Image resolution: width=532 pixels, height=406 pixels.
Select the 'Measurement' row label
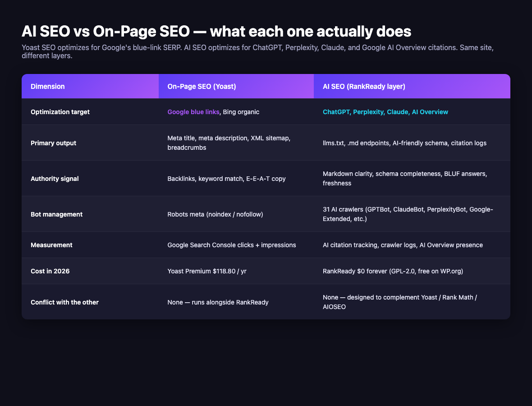(51, 245)
